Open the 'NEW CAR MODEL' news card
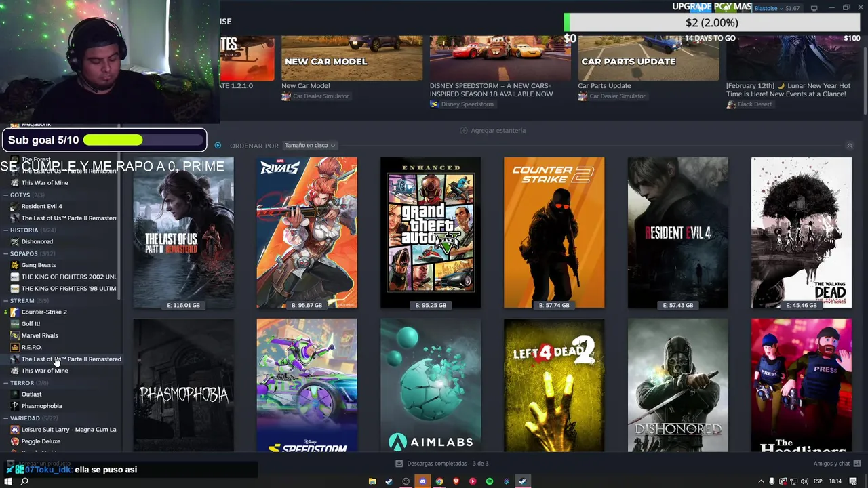This screenshot has height=488, width=868. tap(352, 58)
